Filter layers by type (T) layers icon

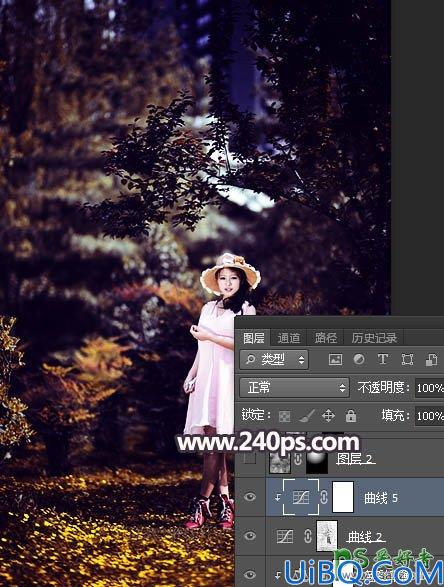(x=383, y=359)
